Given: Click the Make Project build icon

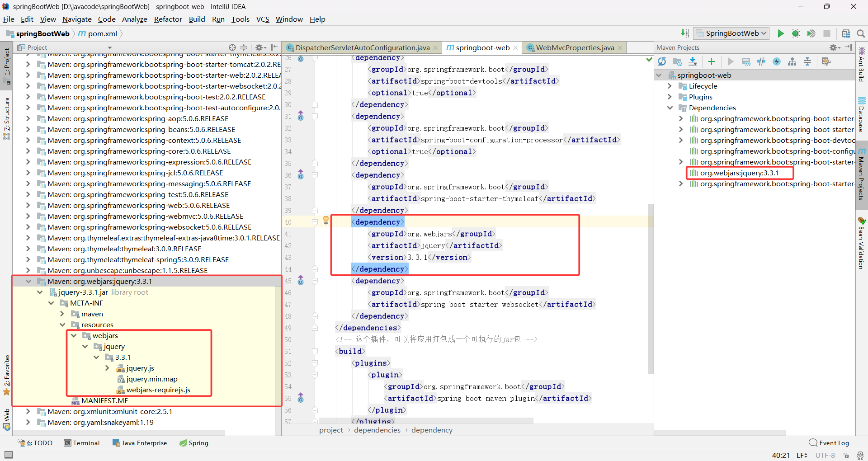Looking at the screenshot, I should tap(685, 33).
